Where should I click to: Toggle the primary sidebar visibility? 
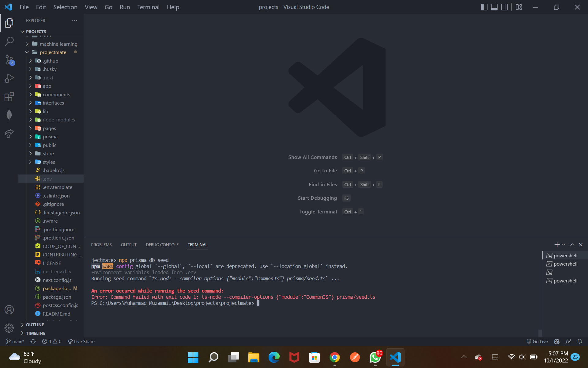click(x=484, y=7)
